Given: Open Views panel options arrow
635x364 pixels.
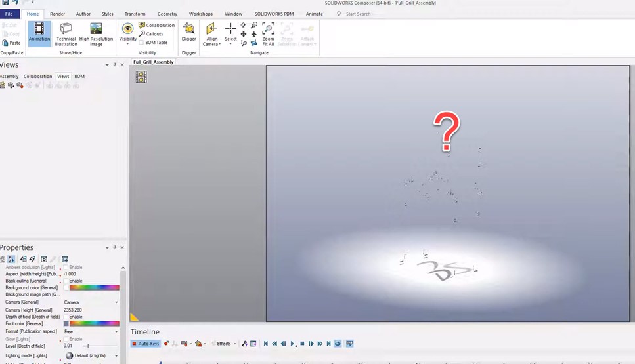Looking at the screenshot, I should coord(107,65).
